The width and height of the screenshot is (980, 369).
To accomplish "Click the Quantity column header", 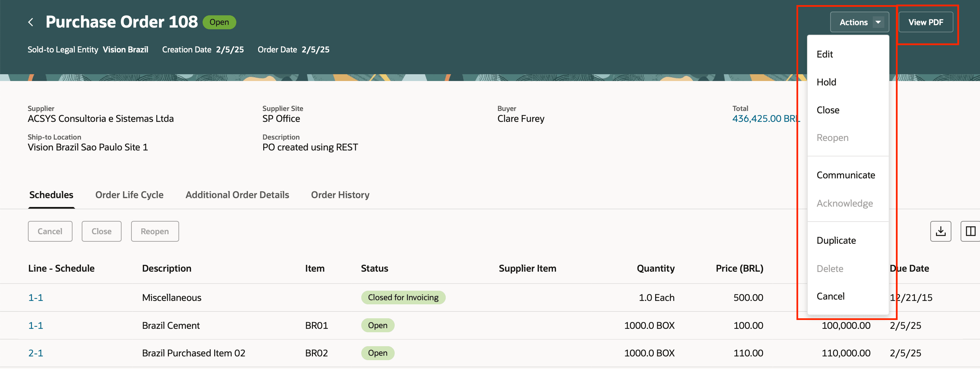I will (655, 269).
